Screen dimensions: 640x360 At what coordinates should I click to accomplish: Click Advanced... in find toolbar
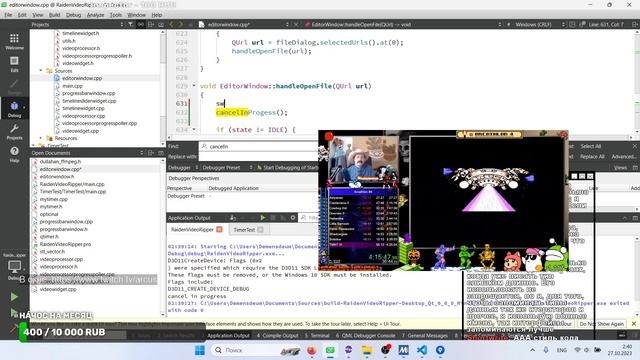click(623, 156)
